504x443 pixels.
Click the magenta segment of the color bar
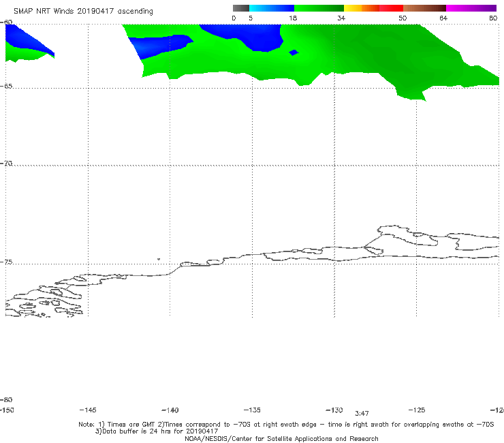(471, 8)
